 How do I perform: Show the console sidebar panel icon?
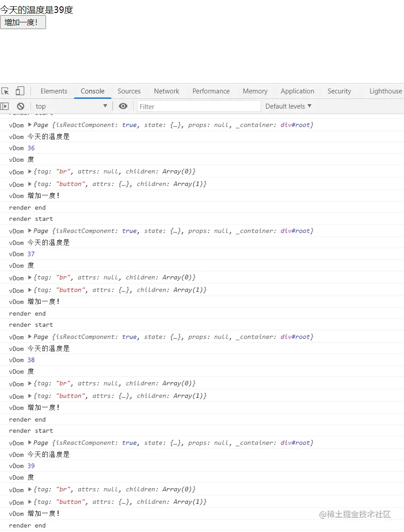4,106
